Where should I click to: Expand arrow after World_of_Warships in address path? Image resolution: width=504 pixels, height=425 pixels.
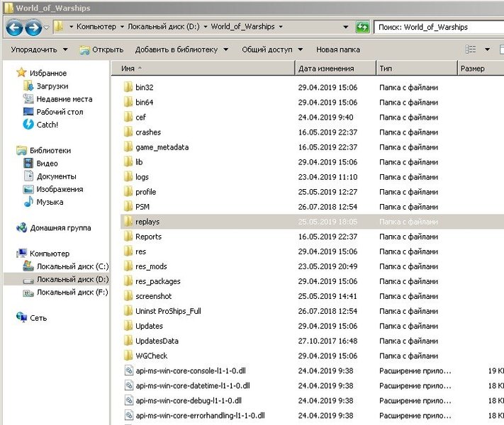(x=281, y=27)
